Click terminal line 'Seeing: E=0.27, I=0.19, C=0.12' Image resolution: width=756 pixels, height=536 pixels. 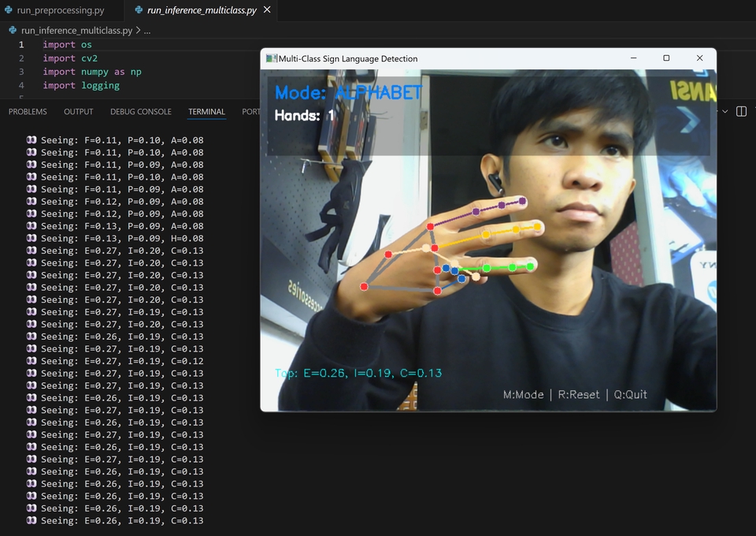pyautogui.click(x=115, y=361)
